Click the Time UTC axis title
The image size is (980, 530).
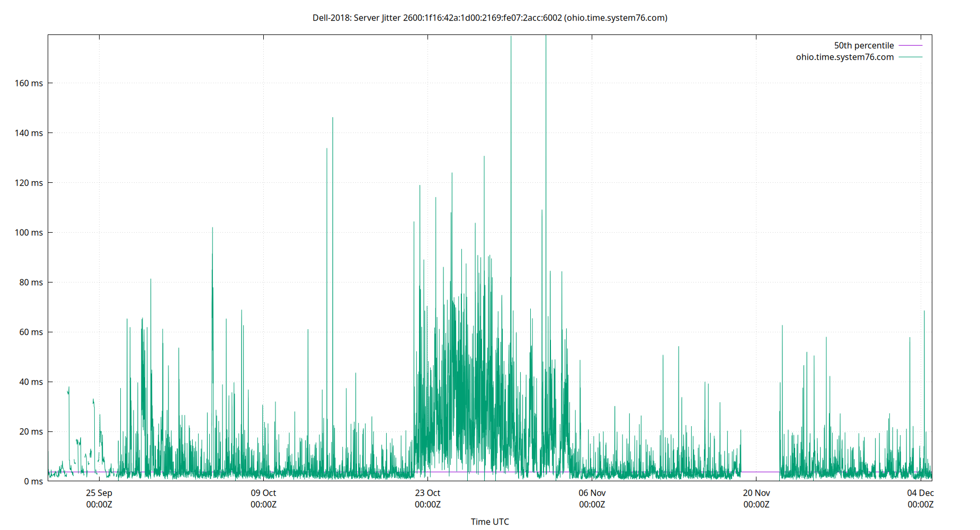pyautogui.click(x=490, y=522)
